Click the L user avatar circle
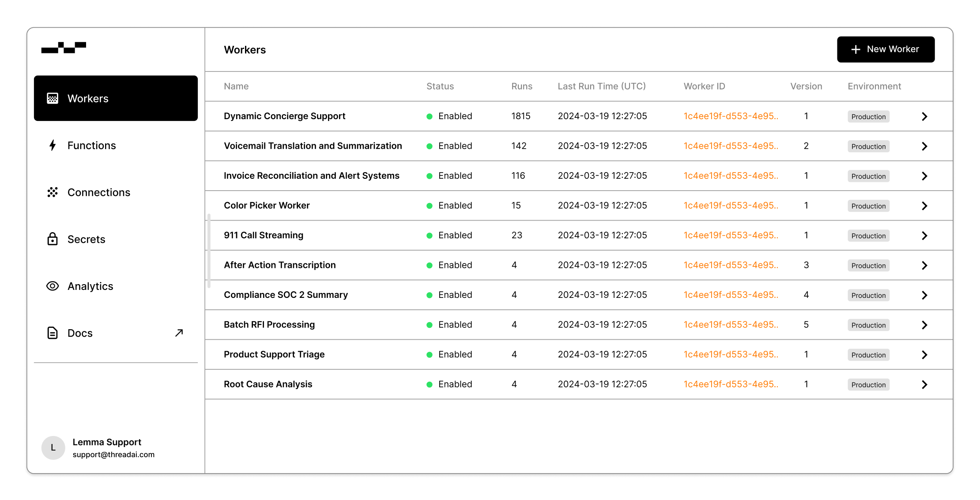 (x=53, y=448)
